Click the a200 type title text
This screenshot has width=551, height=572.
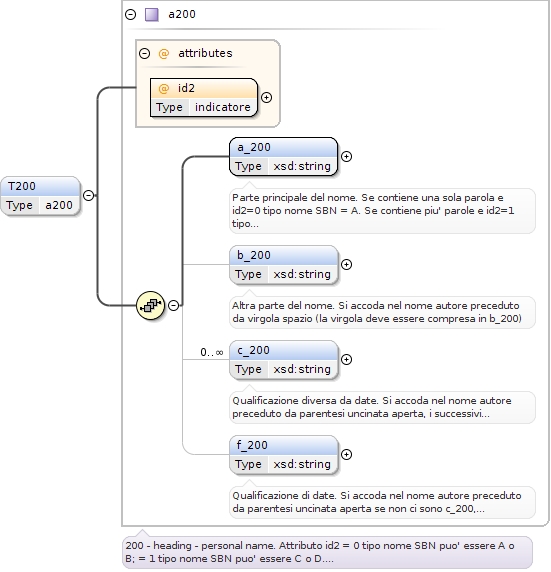182,15
